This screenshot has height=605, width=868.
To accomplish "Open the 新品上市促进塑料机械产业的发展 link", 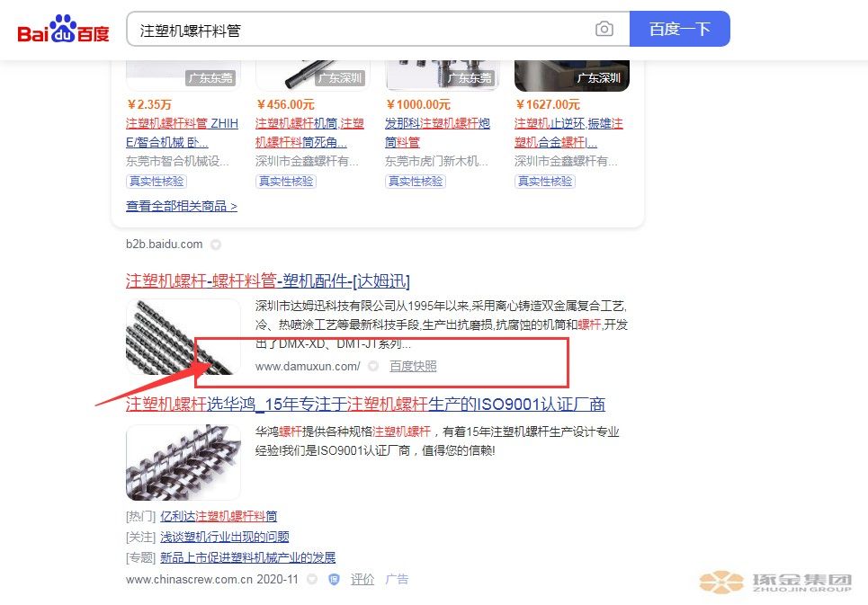I will pyautogui.click(x=248, y=557).
